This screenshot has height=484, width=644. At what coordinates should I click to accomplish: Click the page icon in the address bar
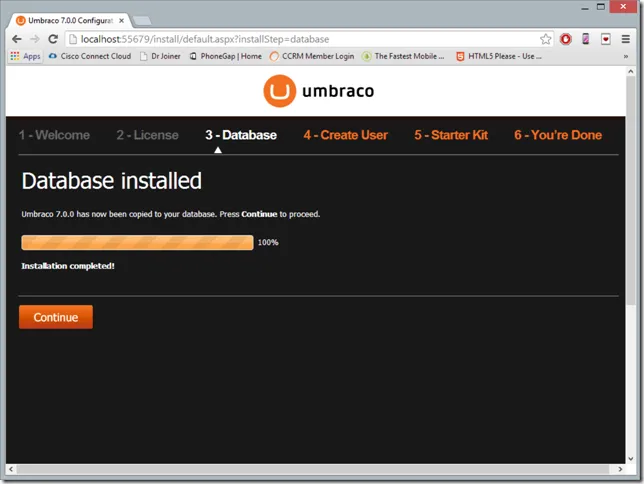73,39
